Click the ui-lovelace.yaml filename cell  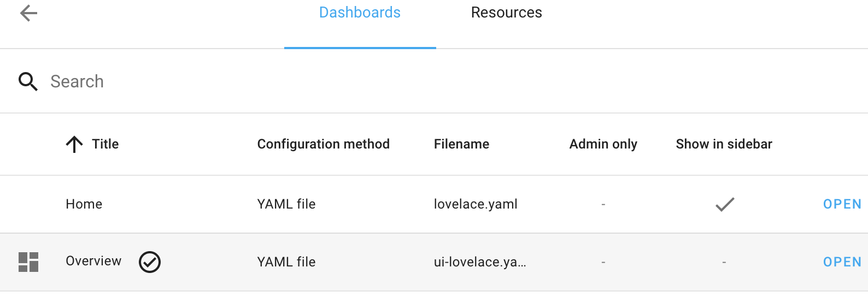tap(480, 262)
